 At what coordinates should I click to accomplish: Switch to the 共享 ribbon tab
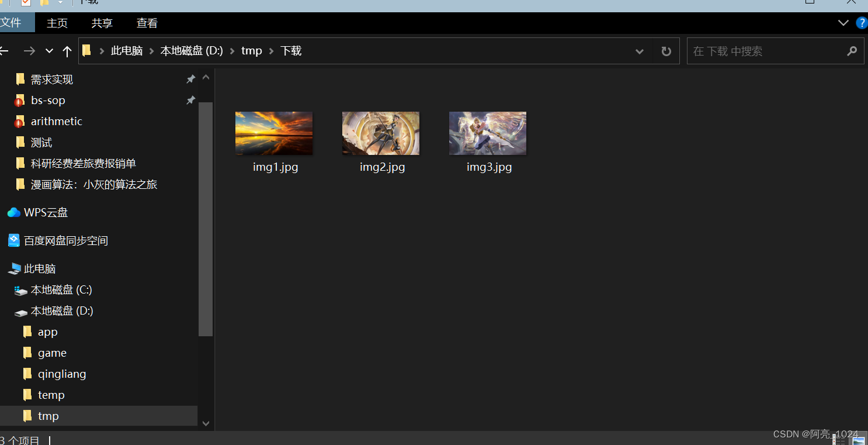(102, 23)
